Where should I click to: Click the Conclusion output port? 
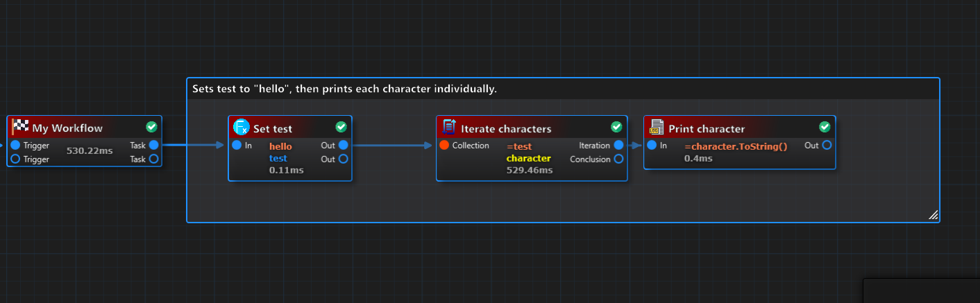point(618,159)
